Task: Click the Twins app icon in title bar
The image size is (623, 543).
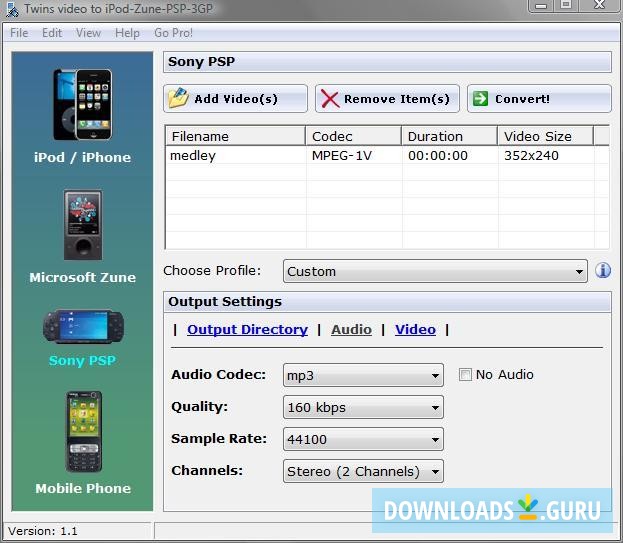Action: tap(12, 9)
